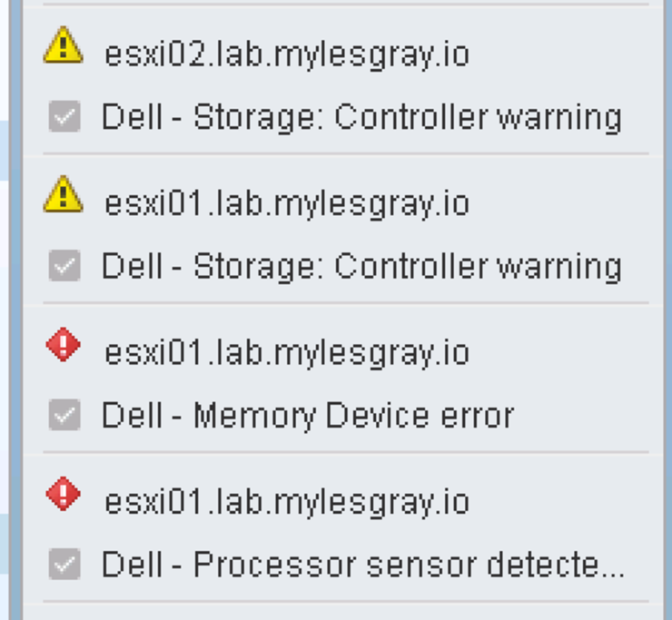The height and width of the screenshot is (620, 672).
Task: Open esxi02.lab.mylesgray.io host link
Action: click(x=287, y=55)
